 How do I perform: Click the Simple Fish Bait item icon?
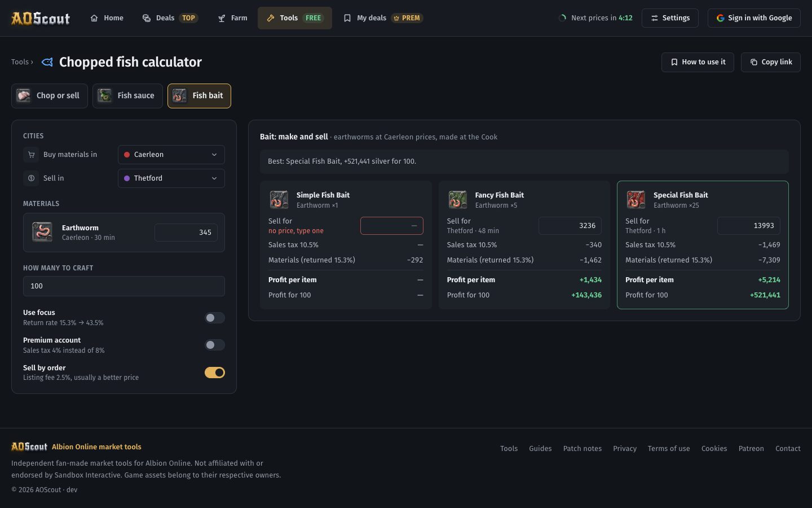pyautogui.click(x=279, y=200)
